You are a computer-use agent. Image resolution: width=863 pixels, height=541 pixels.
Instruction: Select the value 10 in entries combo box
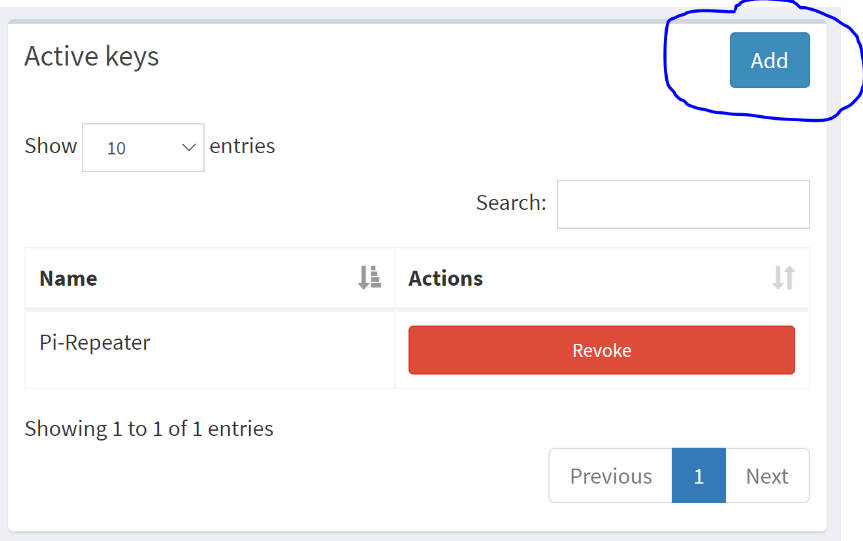(x=116, y=148)
